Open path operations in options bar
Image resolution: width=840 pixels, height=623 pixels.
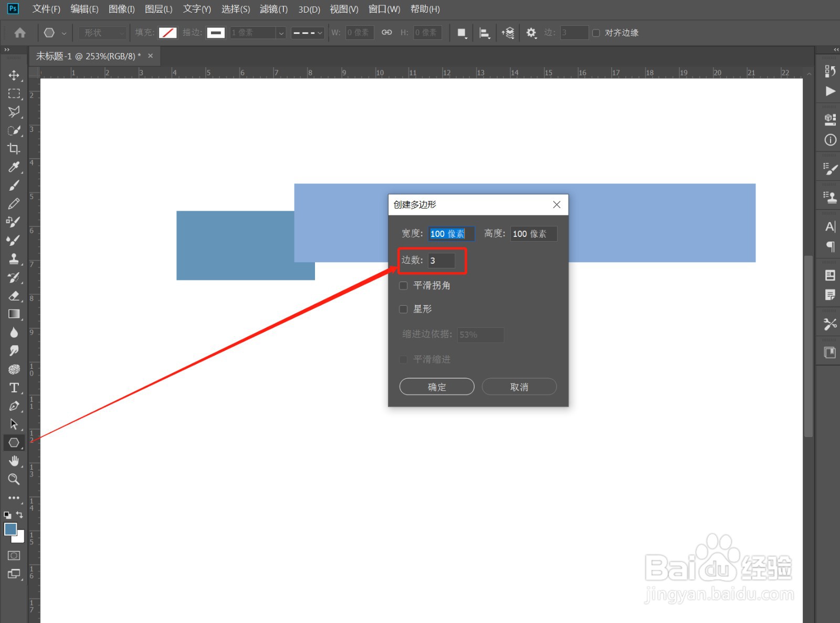pos(461,33)
